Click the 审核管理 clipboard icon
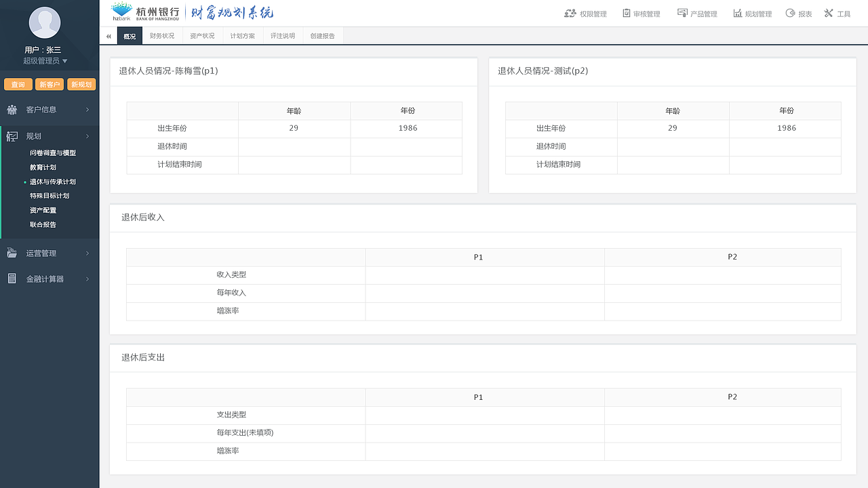This screenshot has height=488, width=868. 626,13
